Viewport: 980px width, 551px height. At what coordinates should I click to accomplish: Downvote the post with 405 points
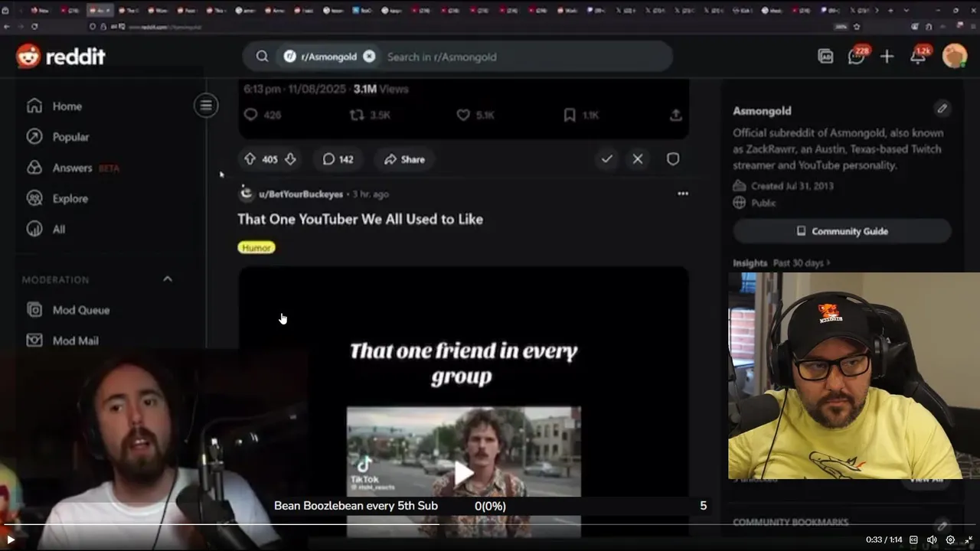[x=290, y=159]
